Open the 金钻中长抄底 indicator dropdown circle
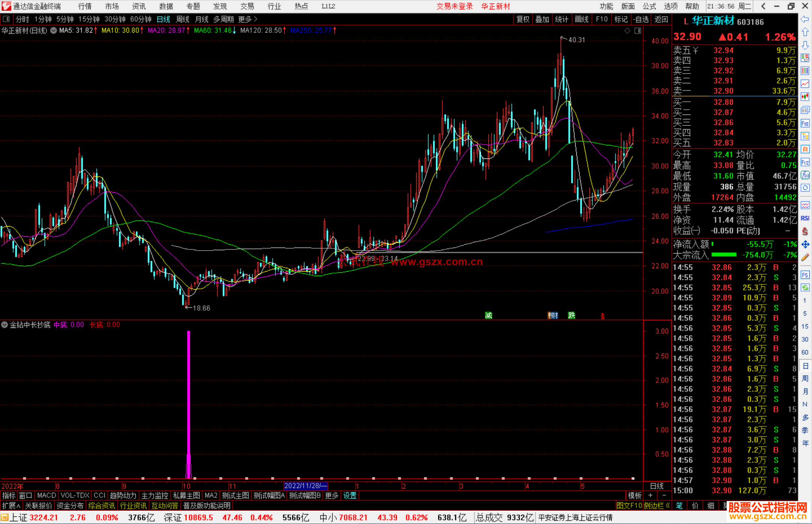 (x=5, y=325)
